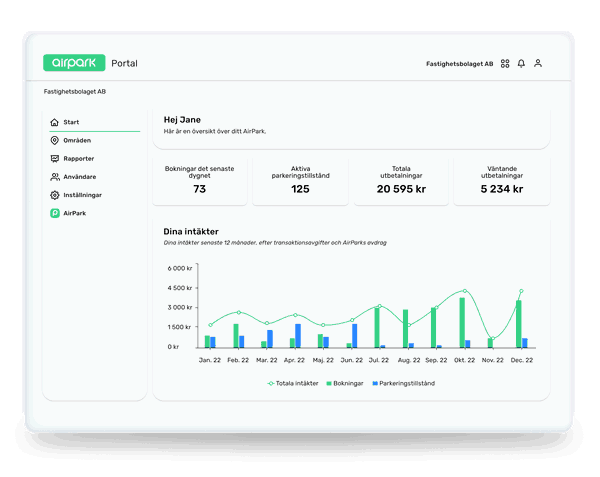Click the Användare people icon

pyautogui.click(x=55, y=177)
